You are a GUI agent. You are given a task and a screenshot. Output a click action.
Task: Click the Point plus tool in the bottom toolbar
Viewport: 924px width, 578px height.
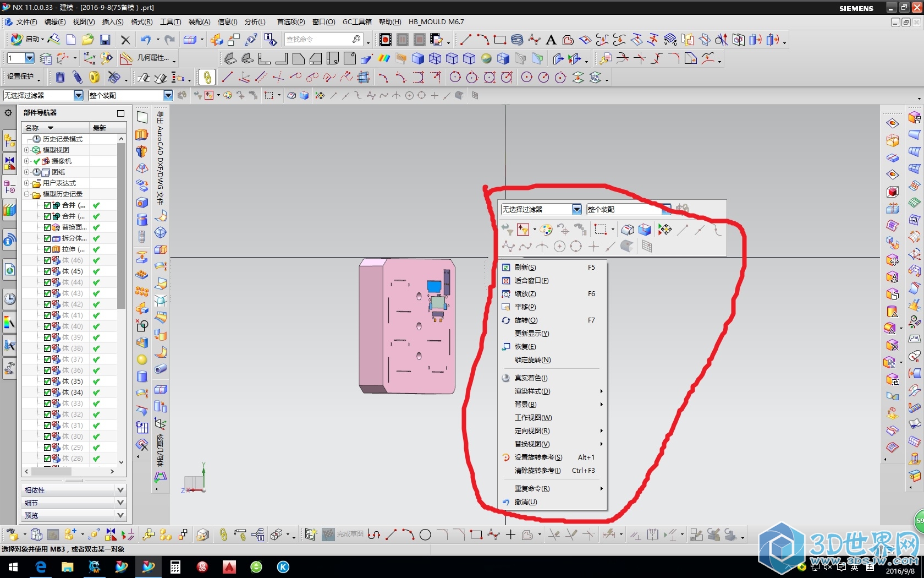click(x=510, y=535)
